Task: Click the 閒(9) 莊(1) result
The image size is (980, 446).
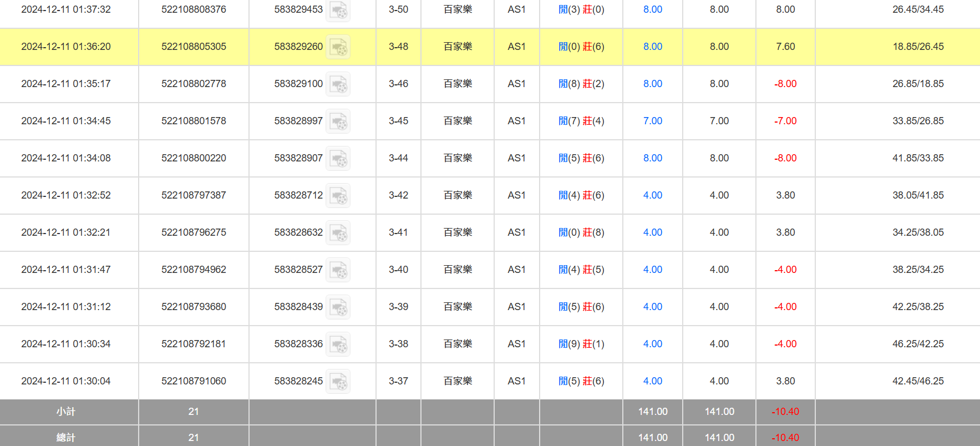Action: coord(581,344)
